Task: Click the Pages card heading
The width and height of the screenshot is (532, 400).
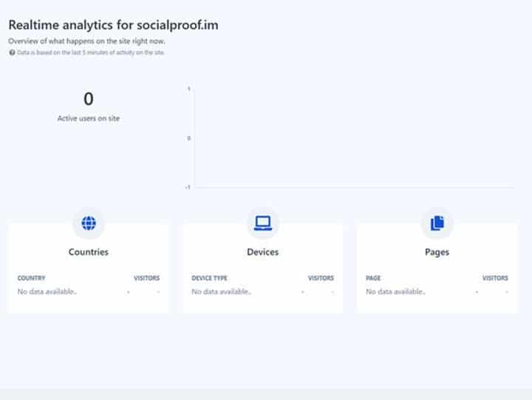Action: (x=437, y=252)
